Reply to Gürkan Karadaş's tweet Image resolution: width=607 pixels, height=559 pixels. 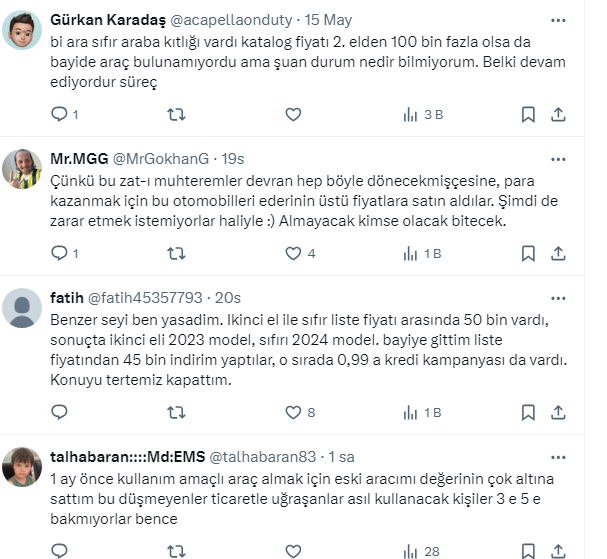[x=59, y=115]
